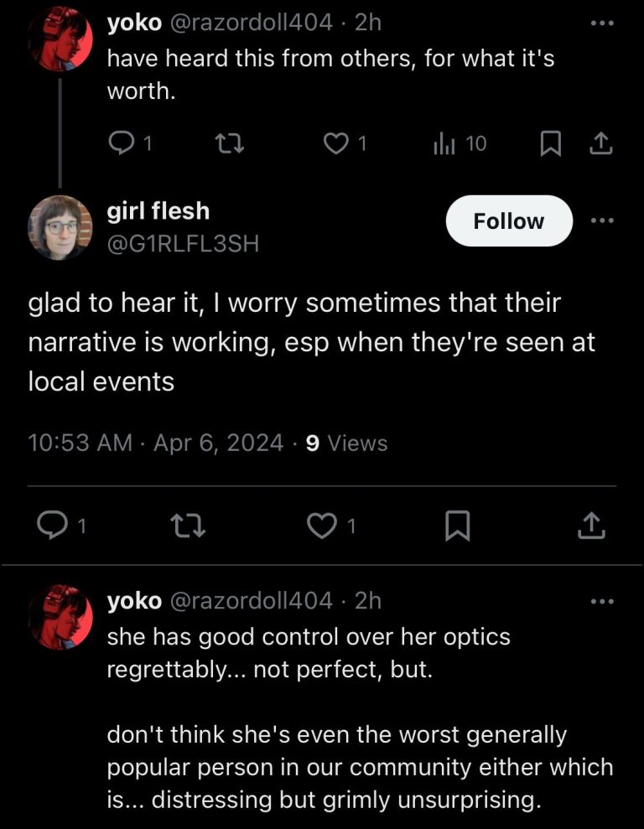
Task: Open the 9 Views count
Action: pos(346,443)
